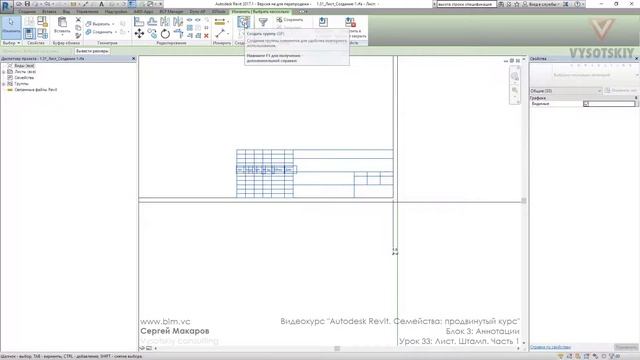Select the Trim/Extend to Corner tool
The width and height of the screenshot is (640, 360).
(178, 33)
